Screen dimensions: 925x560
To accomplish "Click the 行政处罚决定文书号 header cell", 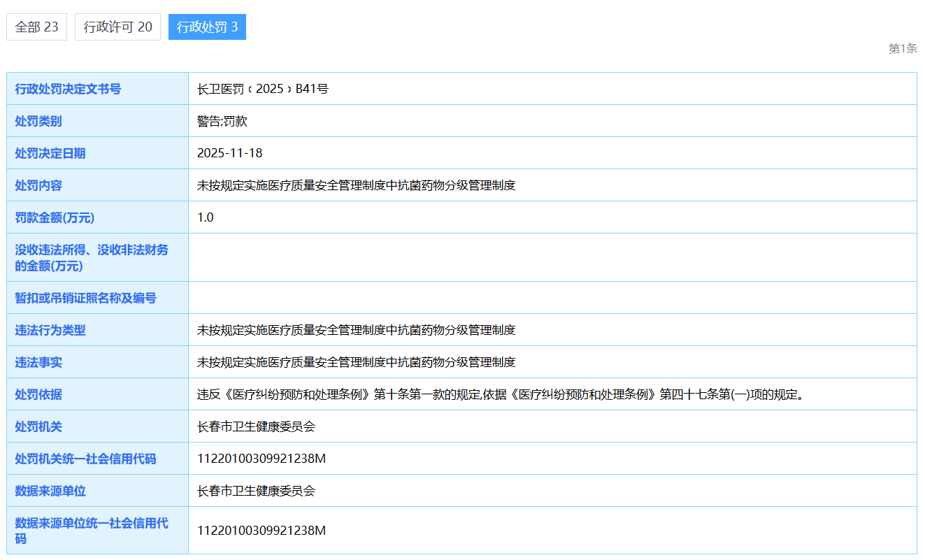I will [x=68, y=89].
